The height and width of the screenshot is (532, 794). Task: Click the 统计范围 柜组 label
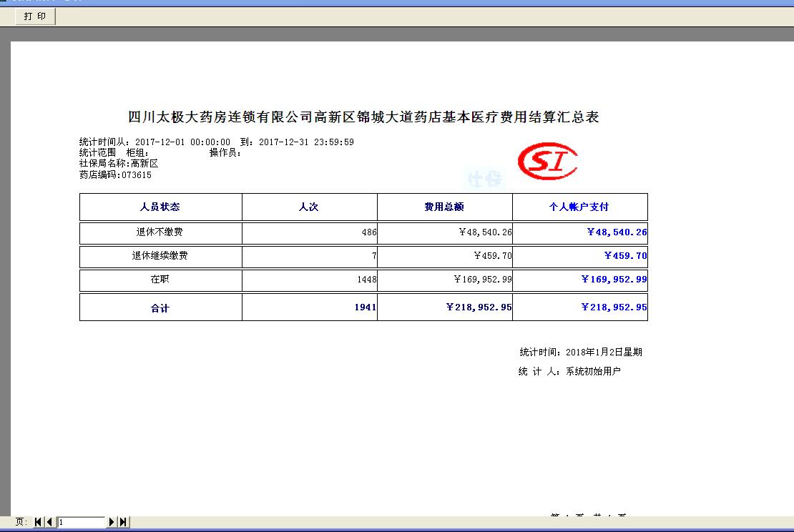[114, 153]
